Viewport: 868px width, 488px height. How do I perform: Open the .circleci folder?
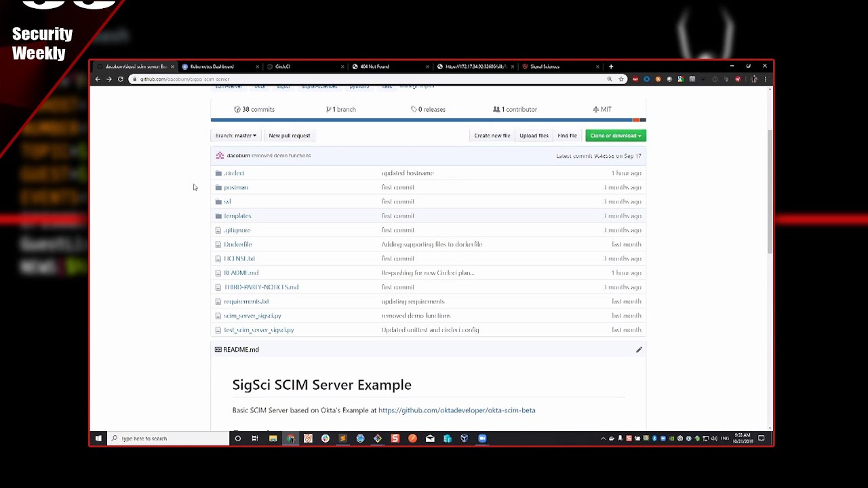234,173
